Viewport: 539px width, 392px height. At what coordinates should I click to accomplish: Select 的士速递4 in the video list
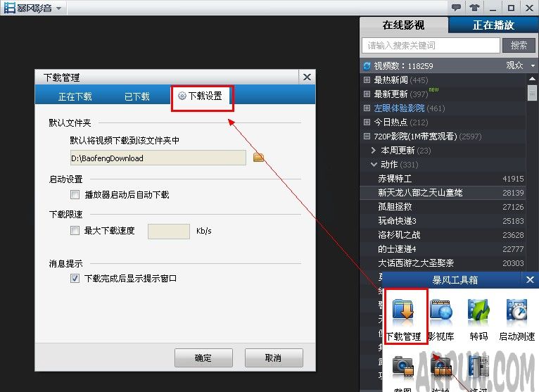coord(443,249)
